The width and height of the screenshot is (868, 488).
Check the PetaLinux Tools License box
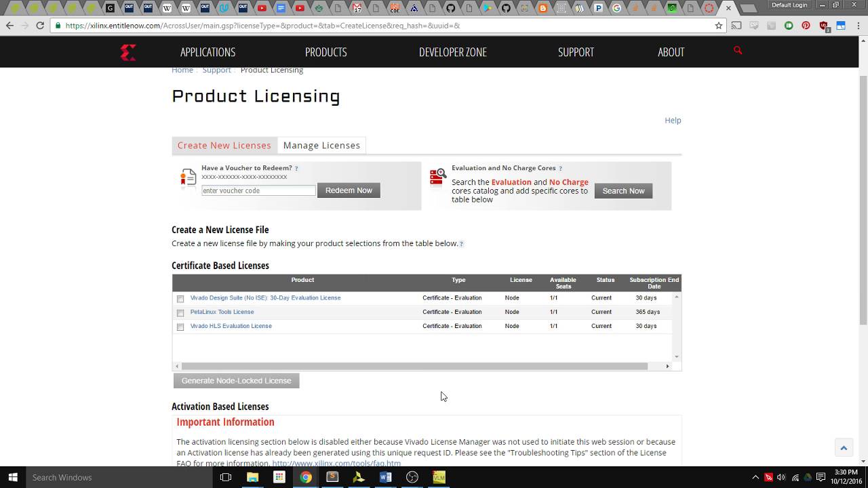(x=180, y=313)
